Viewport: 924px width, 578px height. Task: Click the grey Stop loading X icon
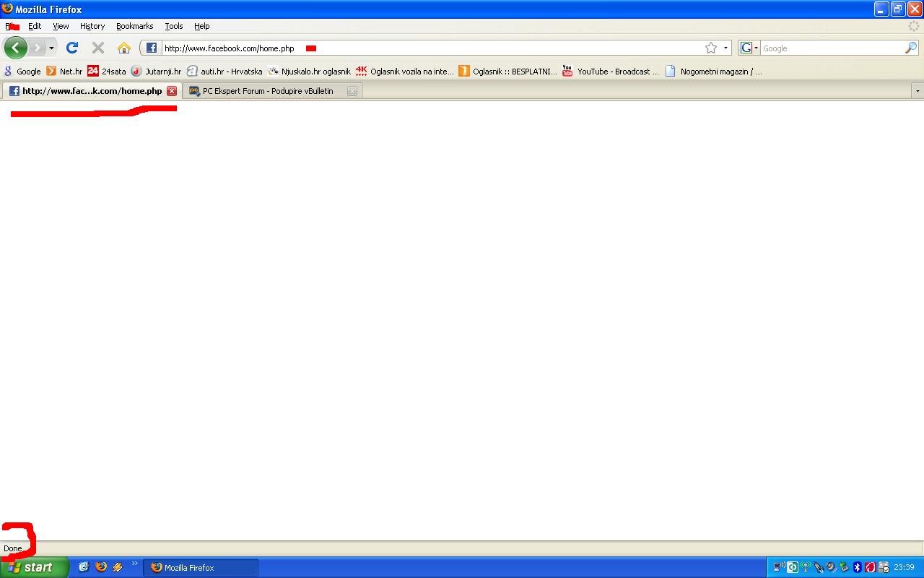(x=98, y=48)
